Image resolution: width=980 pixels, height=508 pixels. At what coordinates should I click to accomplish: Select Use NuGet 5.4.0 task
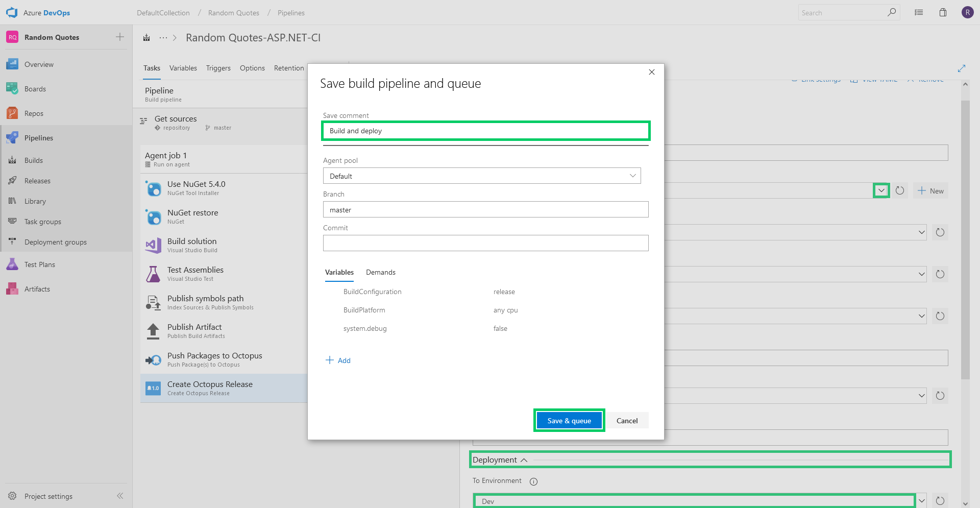click(x=224, y=188)
